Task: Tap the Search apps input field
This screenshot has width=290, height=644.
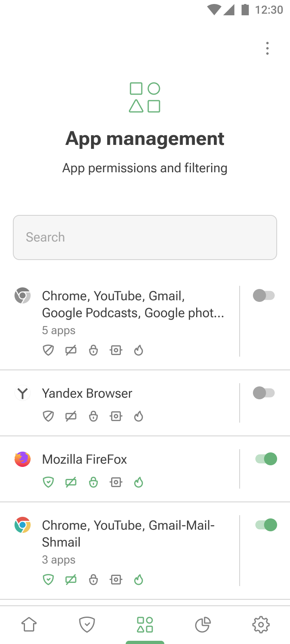Action: point(145,237)
